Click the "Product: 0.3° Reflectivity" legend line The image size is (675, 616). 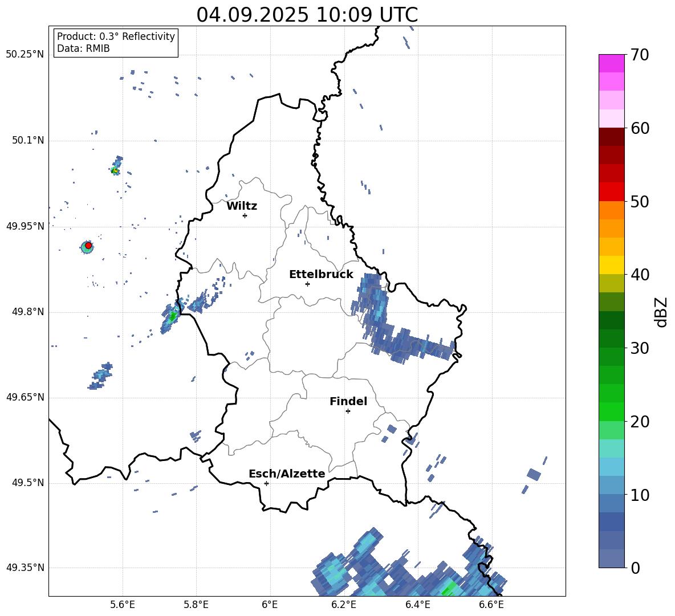pyautogui.click(x=116, y=36)
